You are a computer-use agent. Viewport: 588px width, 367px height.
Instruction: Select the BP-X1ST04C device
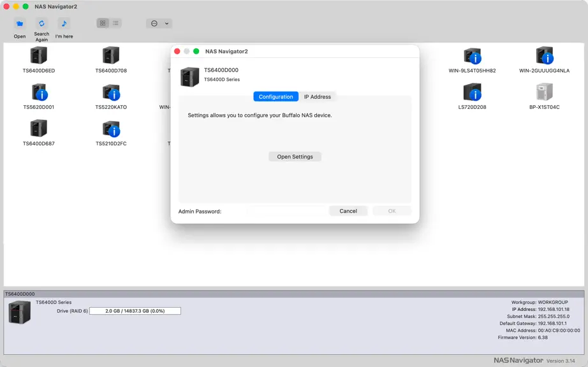pos(544,97)
